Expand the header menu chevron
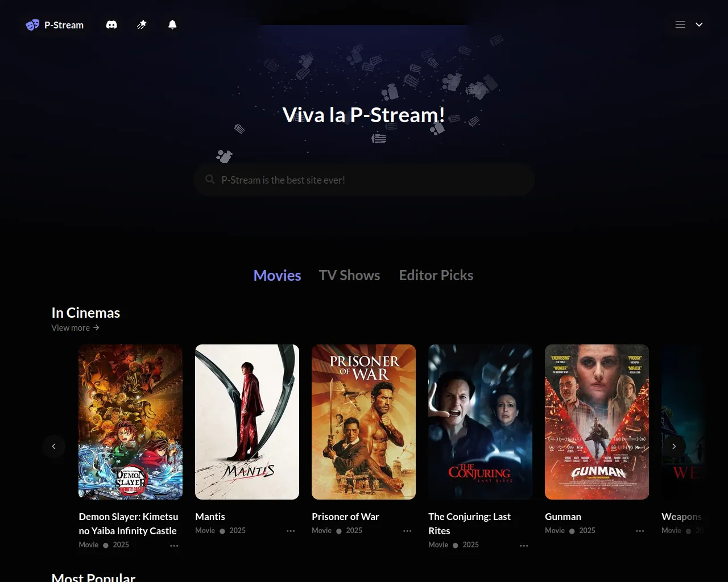Image resolution: width=728 pixels, height=582 pixels. (699, 24)
